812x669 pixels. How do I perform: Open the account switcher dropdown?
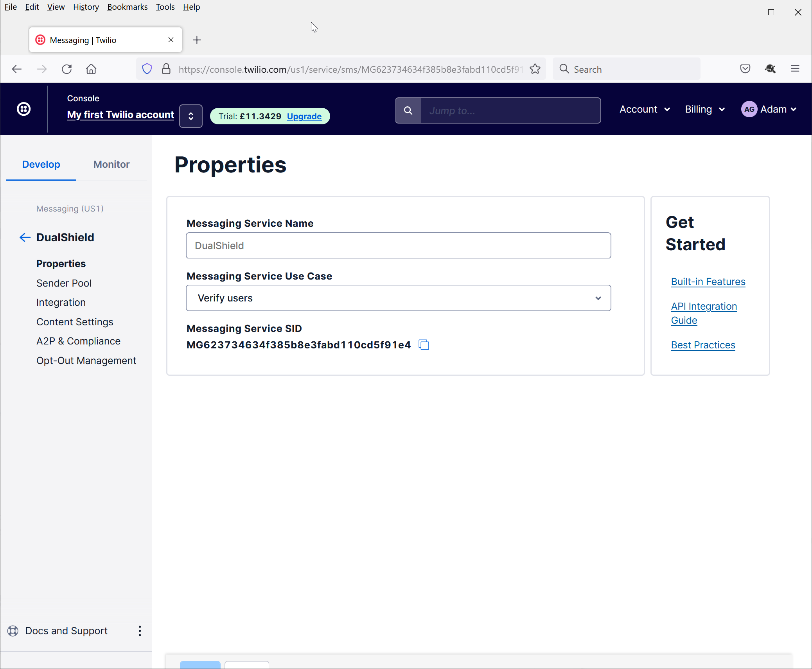click(190, 116)
